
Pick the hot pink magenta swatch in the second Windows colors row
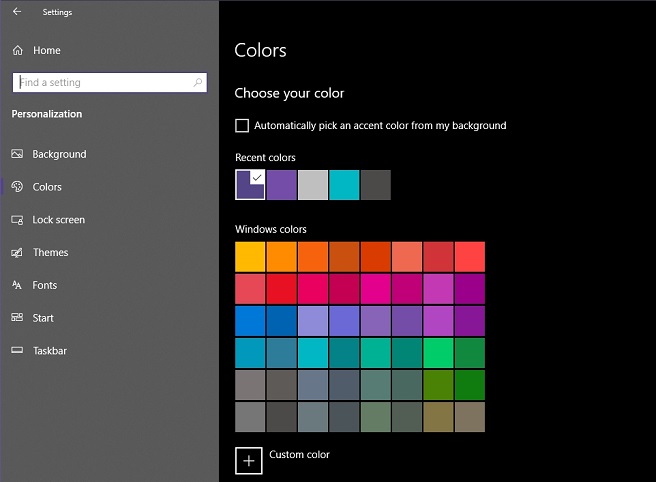coord(376,289)
